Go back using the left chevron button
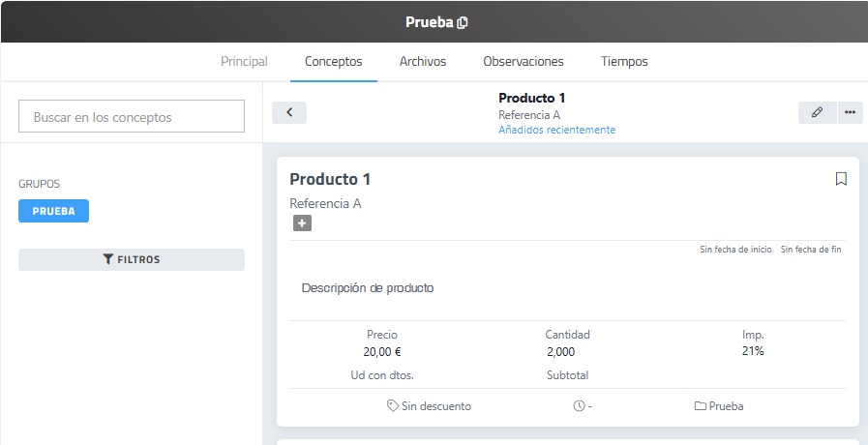Image resolution: width=868 pixels, height=445 pixels. (289, 112)
